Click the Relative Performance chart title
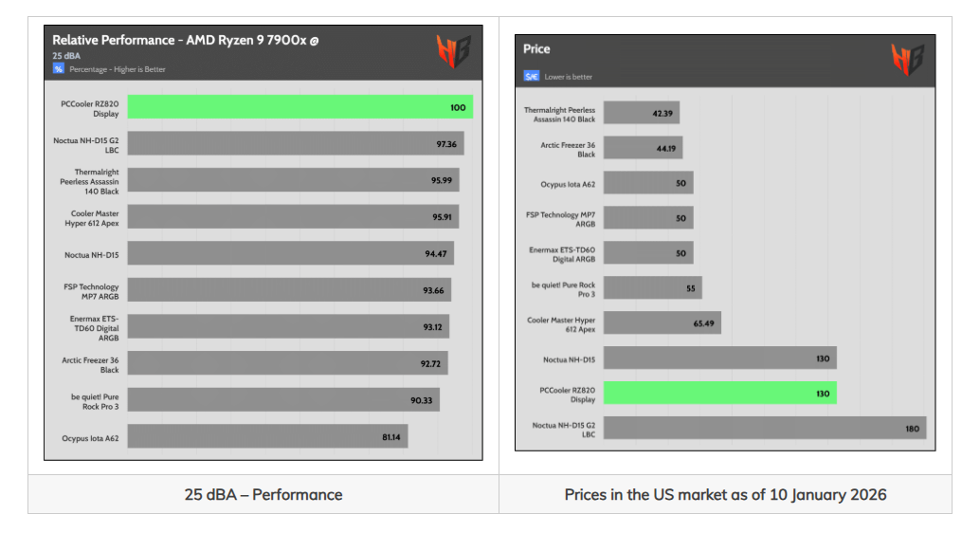The image size is (980, 533). 186,40
